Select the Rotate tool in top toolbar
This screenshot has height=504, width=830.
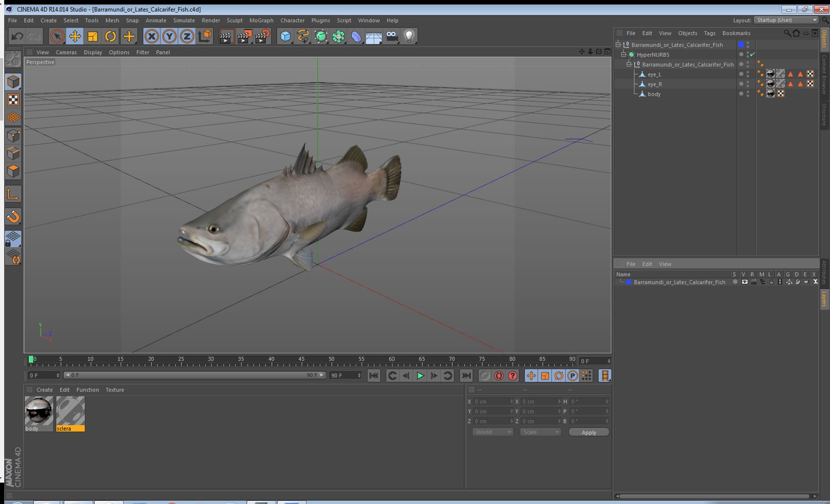coord(111,36)
